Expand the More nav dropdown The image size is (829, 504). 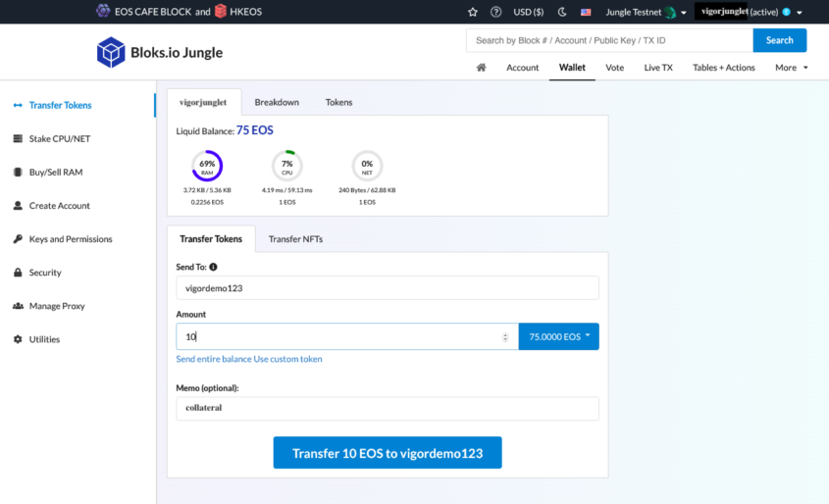click(791, 67)
